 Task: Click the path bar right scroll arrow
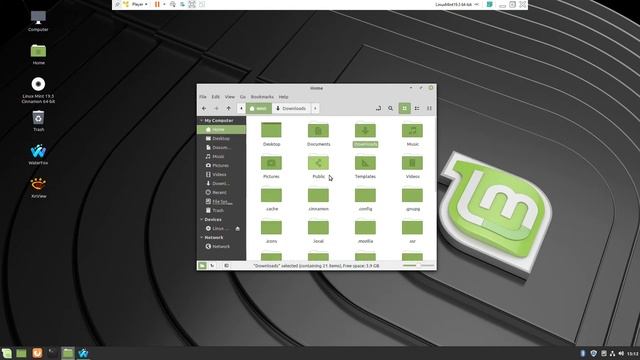[315, 108]
